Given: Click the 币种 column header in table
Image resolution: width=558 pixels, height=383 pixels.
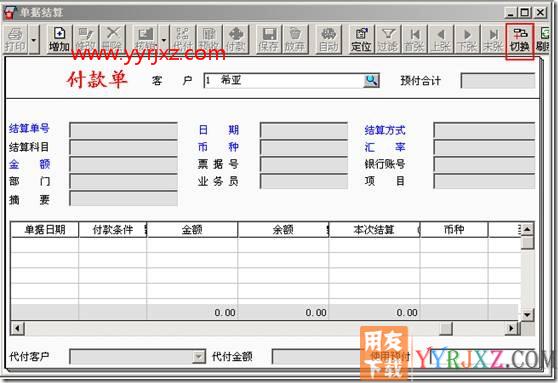Looking at the screenshot, I should pyautogui.click(x=454, y=230).
